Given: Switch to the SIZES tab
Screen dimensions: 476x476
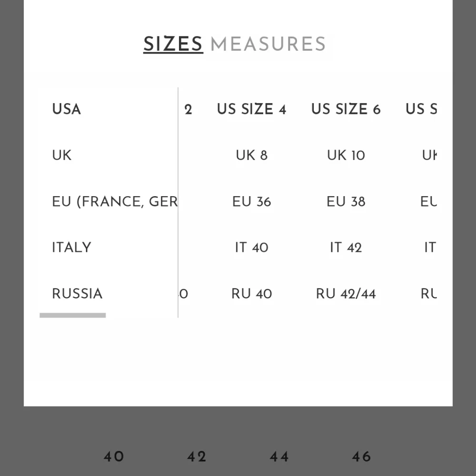Looking at the screenshot, I should [173, 44].
